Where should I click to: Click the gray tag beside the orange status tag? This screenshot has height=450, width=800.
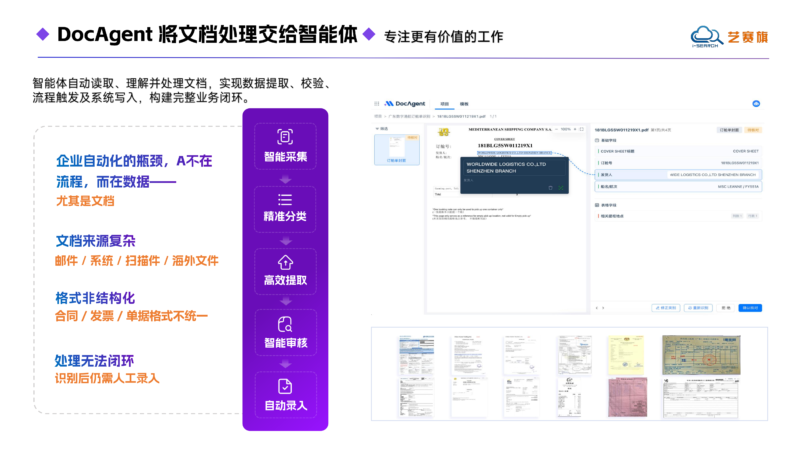tap(729, 130)
